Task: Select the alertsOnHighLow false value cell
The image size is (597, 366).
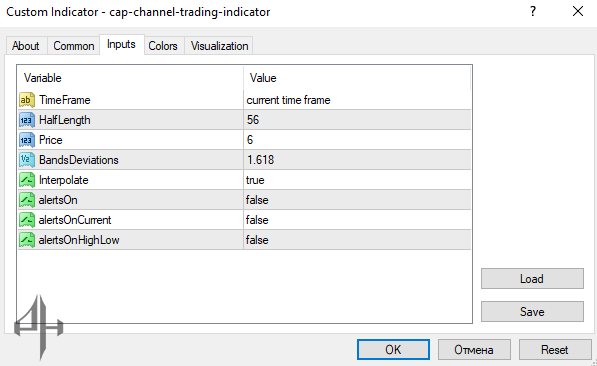Action: click(357, 240)
